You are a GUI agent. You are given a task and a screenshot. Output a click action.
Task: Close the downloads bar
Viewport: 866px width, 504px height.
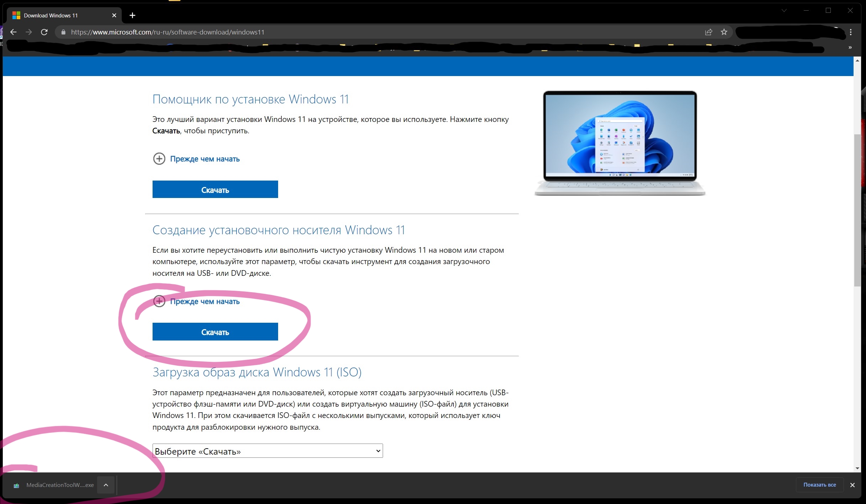pos(852,485)
